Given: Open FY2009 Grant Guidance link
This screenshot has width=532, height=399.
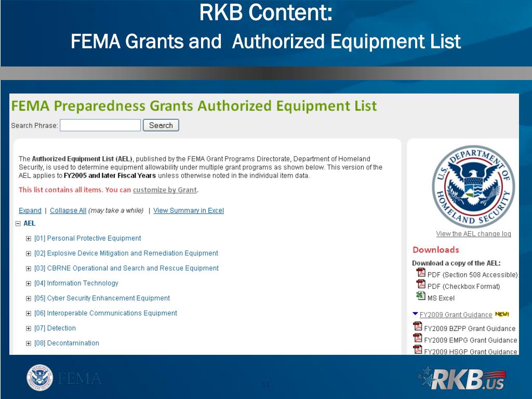Looking at the screenshot, I should [456, 314].
